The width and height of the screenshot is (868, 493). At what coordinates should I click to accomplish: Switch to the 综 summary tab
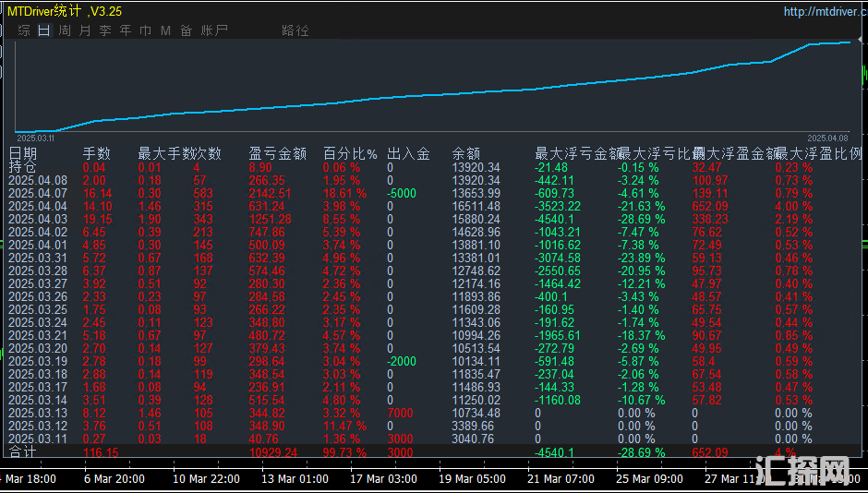click(x=23, y=30)
